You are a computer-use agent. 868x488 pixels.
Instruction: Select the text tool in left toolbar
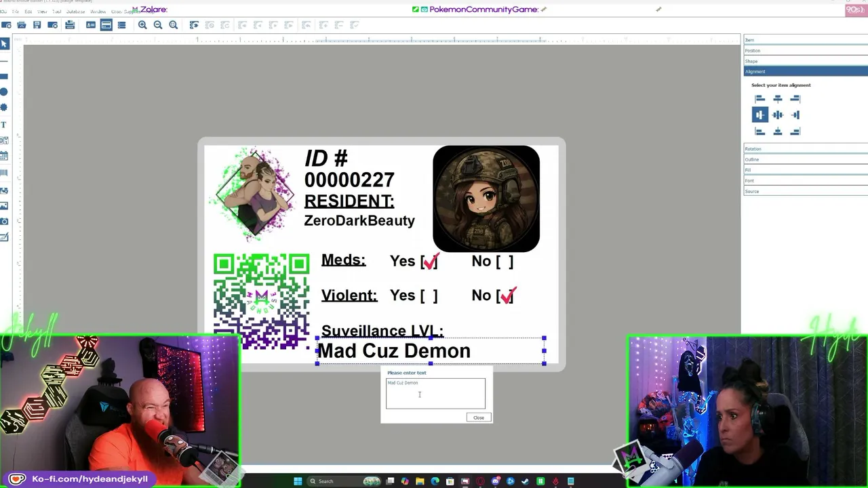click(x=3, y=125)
